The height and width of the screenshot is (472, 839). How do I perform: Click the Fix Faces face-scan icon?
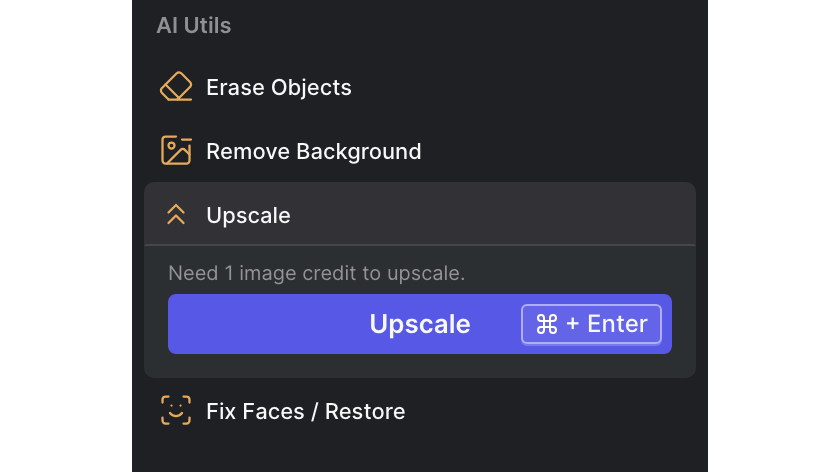tap(176, 411)
